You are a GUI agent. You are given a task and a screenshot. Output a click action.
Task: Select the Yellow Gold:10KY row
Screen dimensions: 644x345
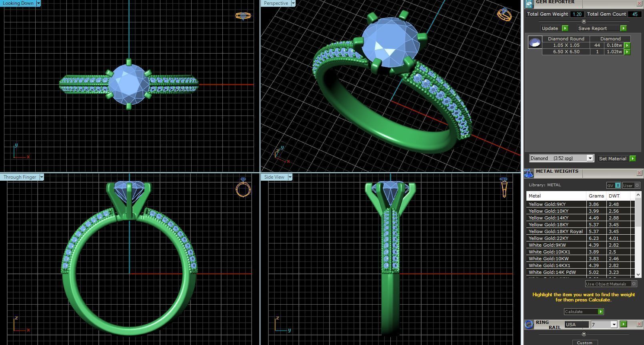[580, 211]
